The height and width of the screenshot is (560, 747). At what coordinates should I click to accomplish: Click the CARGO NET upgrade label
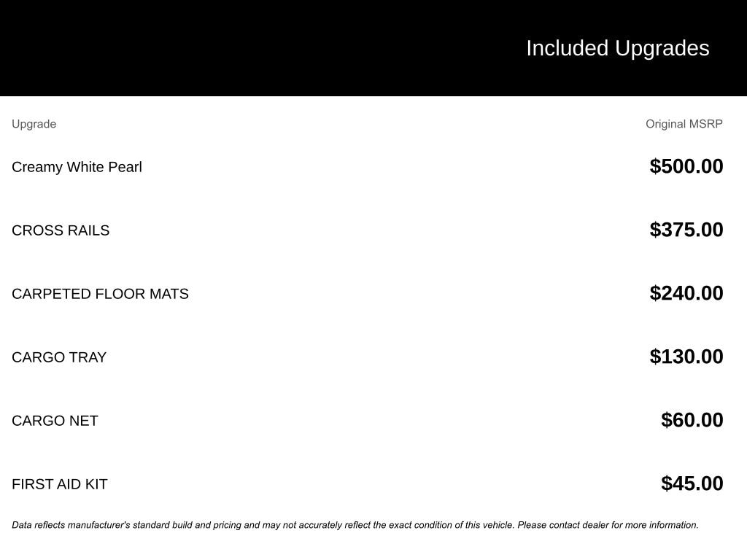(x=55, y=421)
